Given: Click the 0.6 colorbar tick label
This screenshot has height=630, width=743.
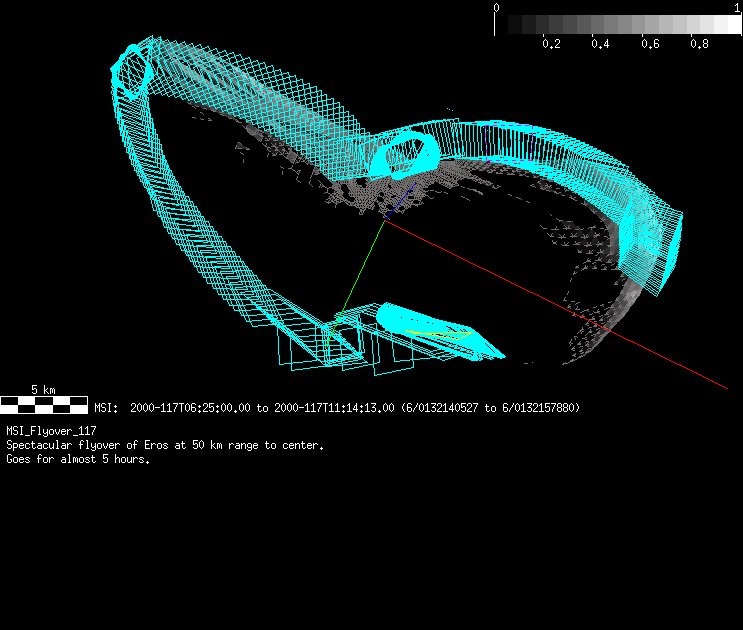Looking at the screenshot, I should coord(650,44).
